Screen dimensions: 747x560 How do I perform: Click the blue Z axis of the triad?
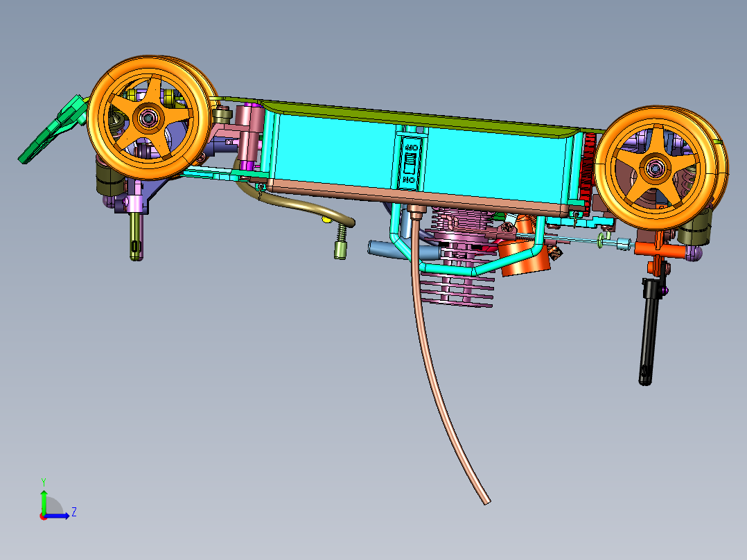pos(58,516)
